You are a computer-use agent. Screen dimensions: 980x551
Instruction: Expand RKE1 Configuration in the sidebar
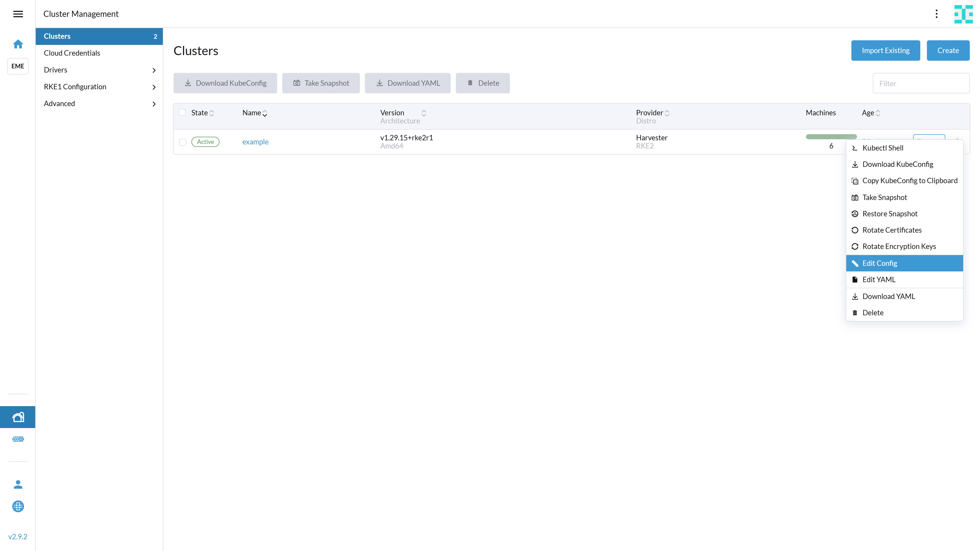[x=99, y=86]
